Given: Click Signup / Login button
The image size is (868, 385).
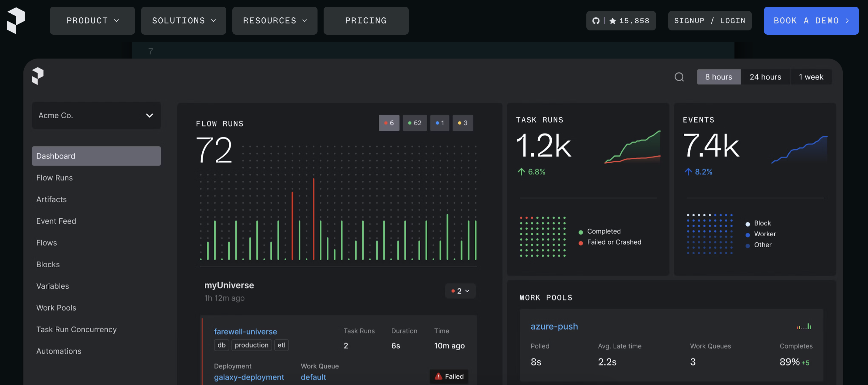Looking at the screenshot, I should 710,21.
